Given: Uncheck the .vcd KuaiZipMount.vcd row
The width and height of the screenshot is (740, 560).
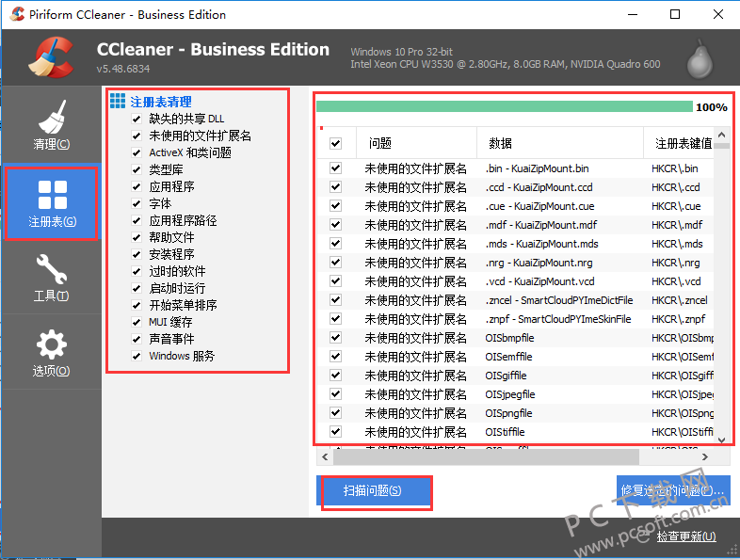Looking at the screenshot, I should pos(335,281).
